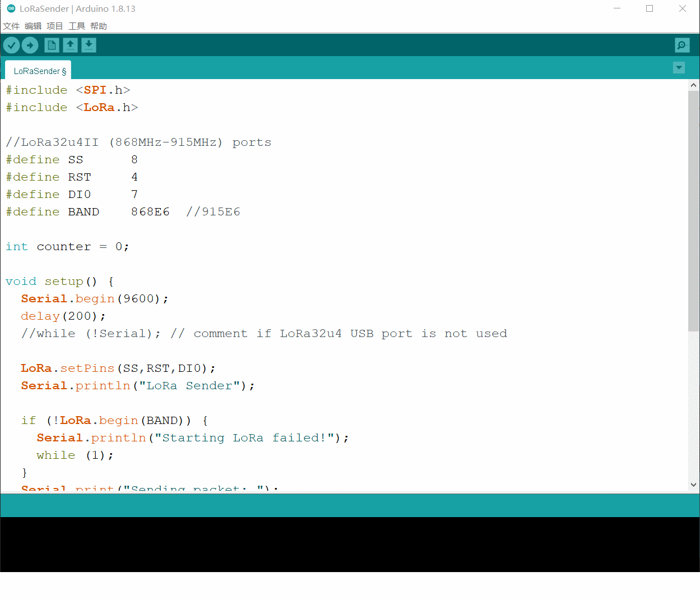Click on the '#include <LoRa.h>' line
700x599 pixels.
click(x=72, y=107)
